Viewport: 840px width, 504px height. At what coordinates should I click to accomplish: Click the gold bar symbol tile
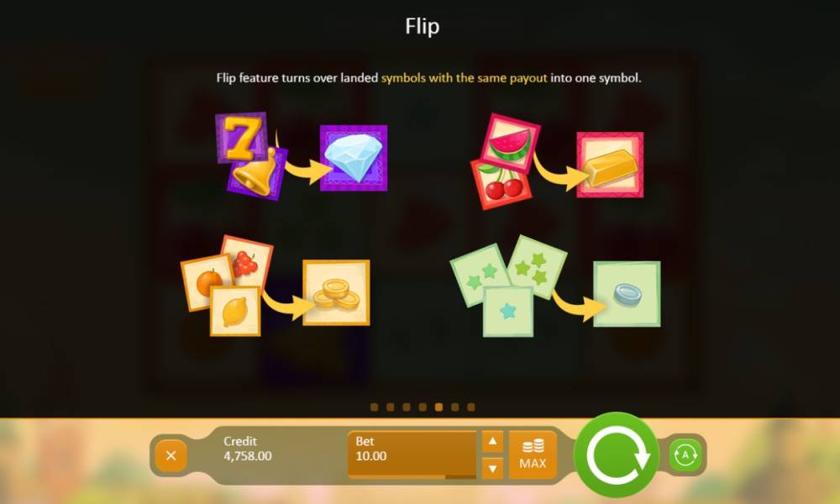pos(610,165)
